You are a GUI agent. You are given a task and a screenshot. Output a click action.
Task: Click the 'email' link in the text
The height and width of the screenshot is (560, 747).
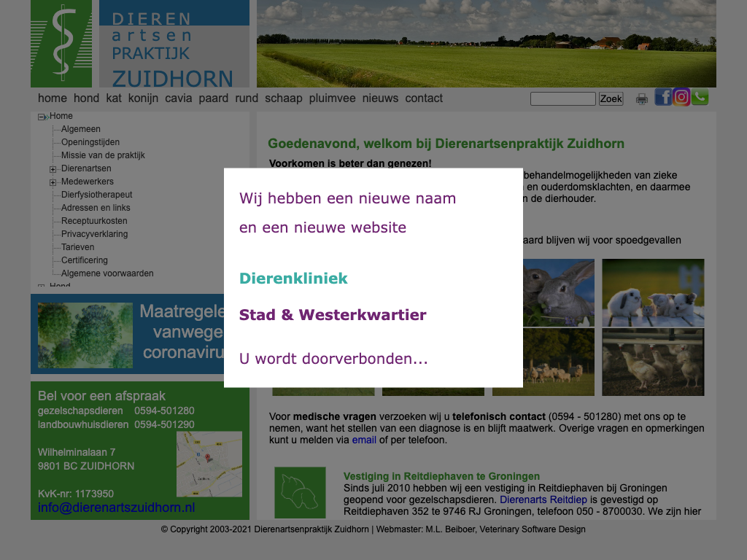click(x=364, y=440)
